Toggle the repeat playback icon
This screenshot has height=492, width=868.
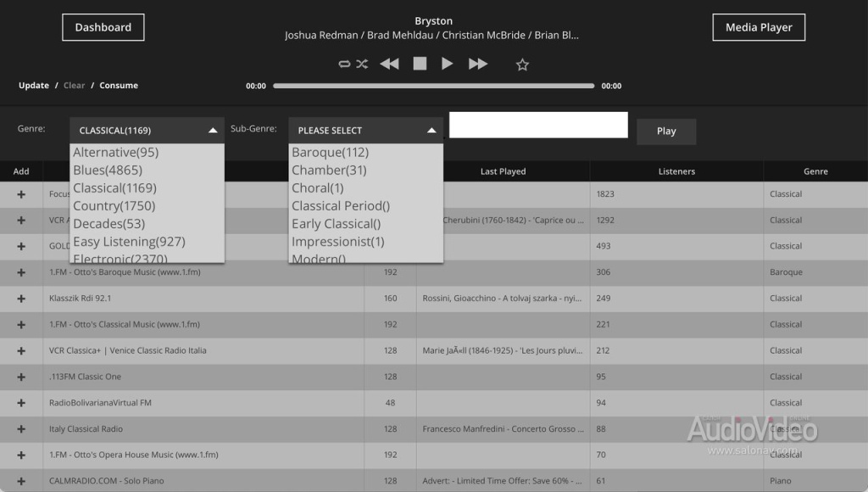[x=344, y=64]
